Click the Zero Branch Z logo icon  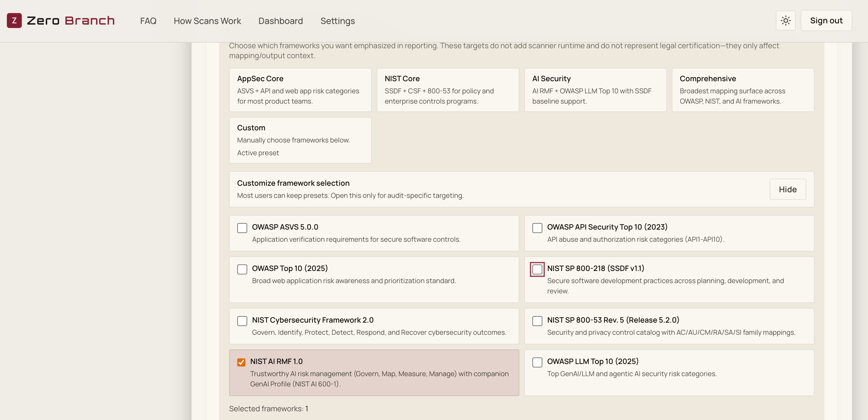(x=14, y=21)
